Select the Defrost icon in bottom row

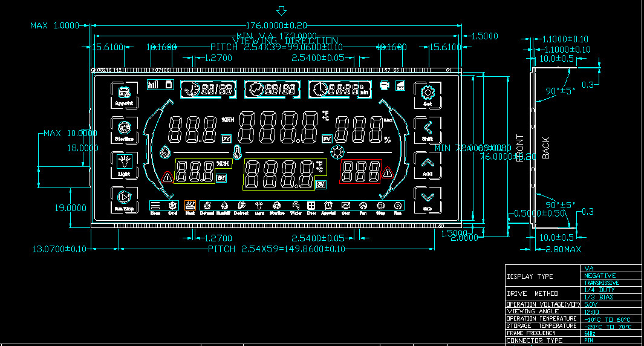point(241,206)
